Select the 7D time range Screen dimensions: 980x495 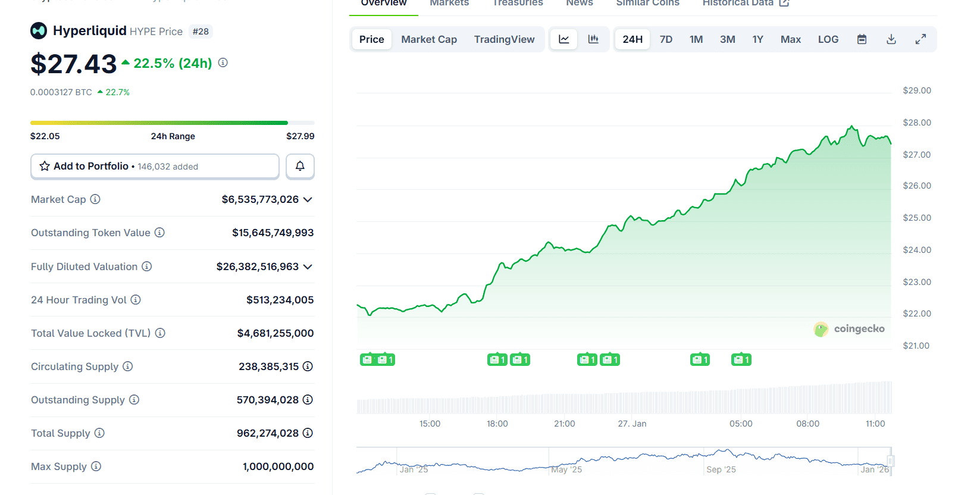(666, 39)
